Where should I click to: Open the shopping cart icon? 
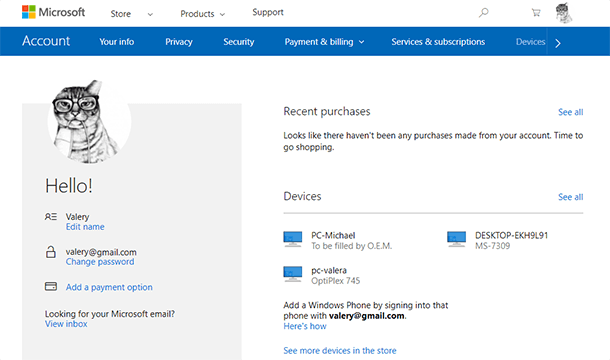tap(536, 13)
